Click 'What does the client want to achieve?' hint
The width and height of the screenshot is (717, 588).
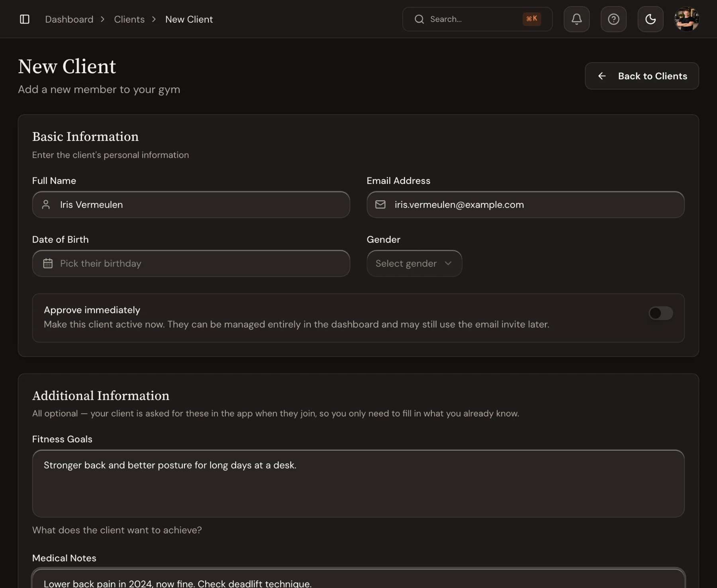click(x=117, y=530)
